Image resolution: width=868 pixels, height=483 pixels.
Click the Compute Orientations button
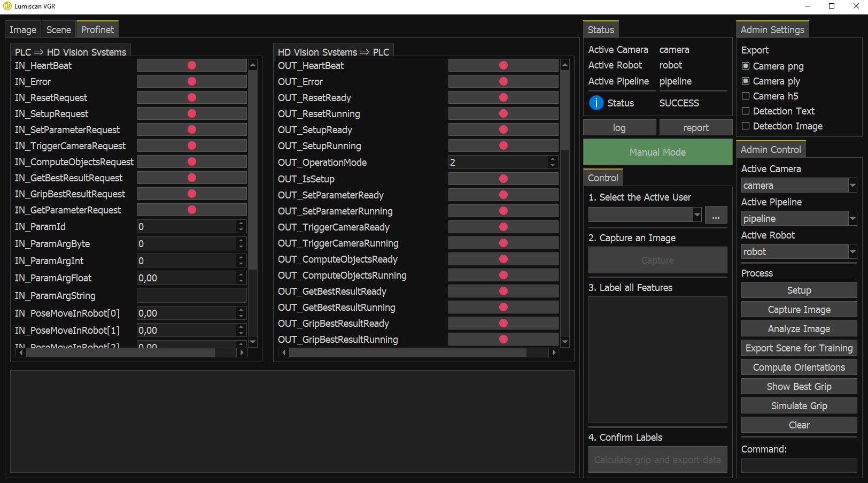pos(799,367)
